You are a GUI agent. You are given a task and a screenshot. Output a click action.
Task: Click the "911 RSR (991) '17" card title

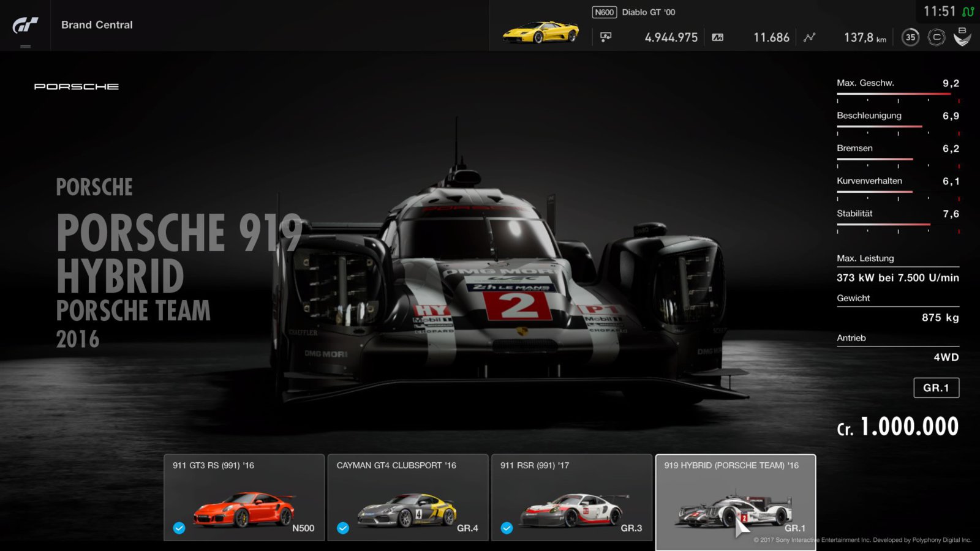535,465
